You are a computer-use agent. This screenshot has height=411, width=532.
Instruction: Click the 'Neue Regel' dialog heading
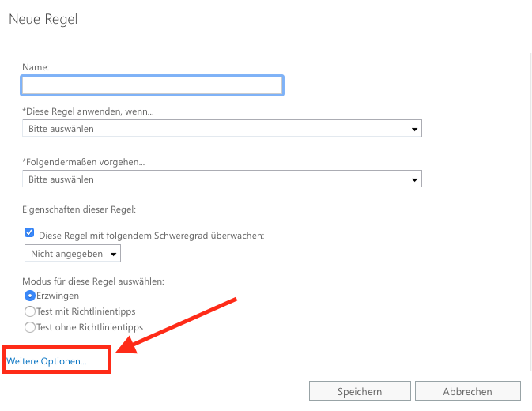pyautogui.click(x=43, y=19)
